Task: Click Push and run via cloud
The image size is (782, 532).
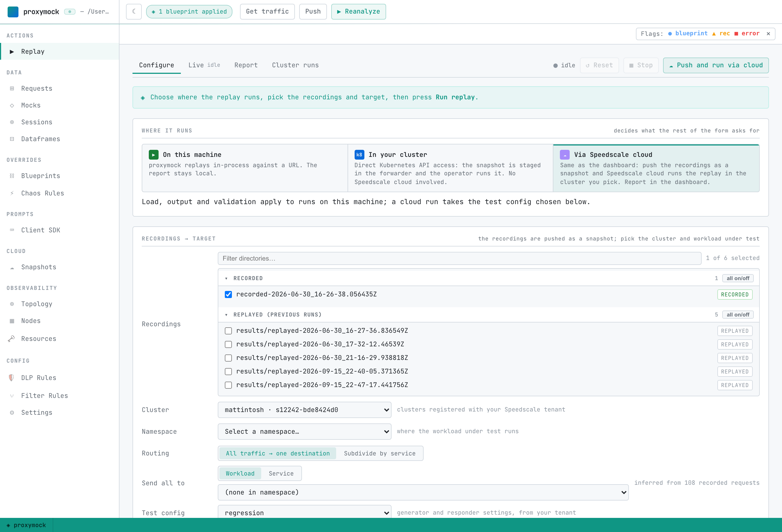Action: click(716, 65)
